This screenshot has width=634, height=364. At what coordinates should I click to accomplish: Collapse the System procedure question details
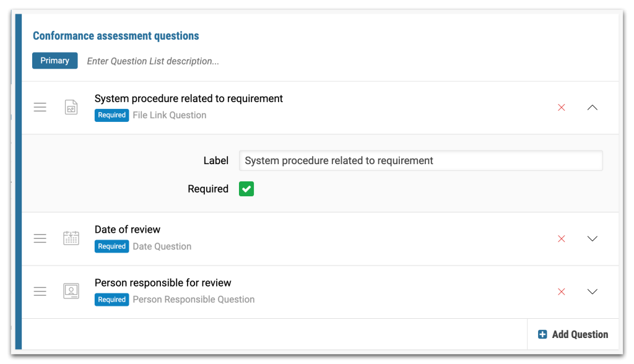tap(593, 107)
